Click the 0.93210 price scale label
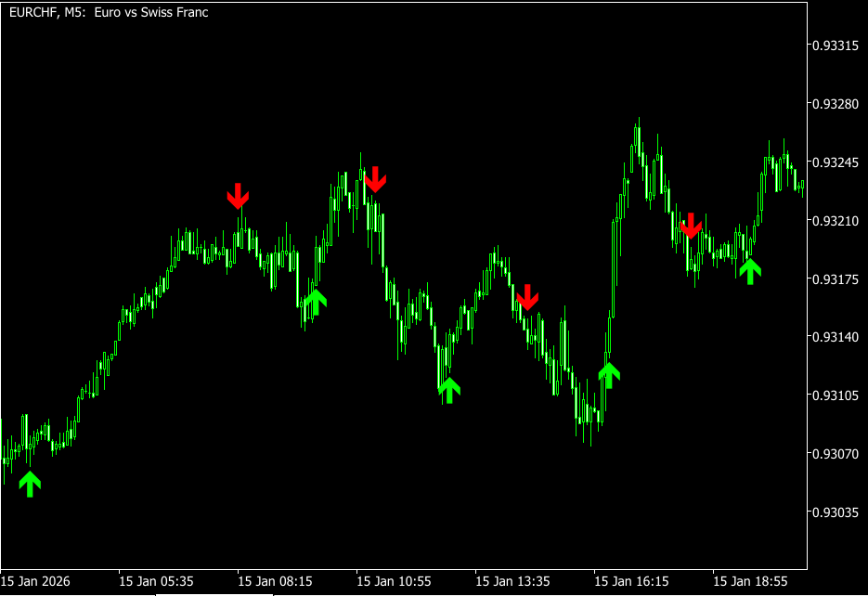Image resolution: width=868 pixels, height=596 pixels. click(835, 221)
